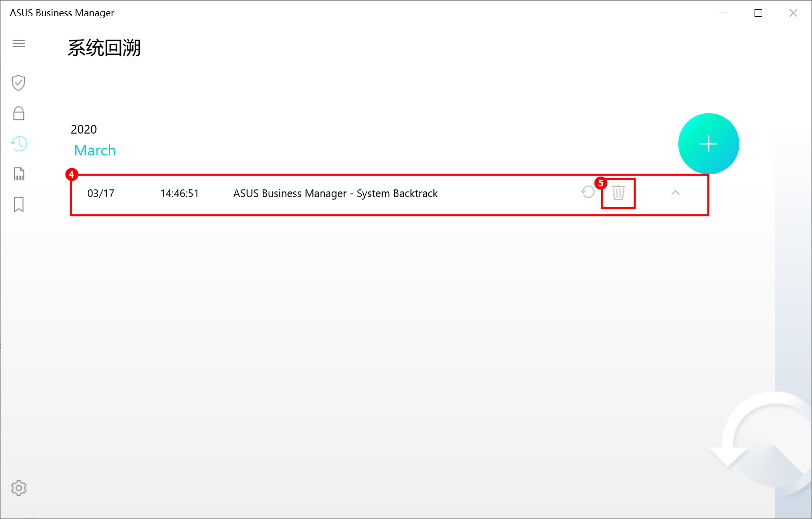Open settings gear at bottom left

coord(19,488)
